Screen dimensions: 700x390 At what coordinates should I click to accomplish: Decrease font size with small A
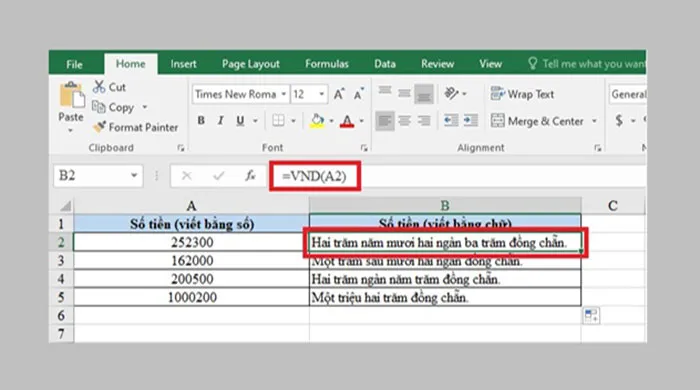coord(358,94)
